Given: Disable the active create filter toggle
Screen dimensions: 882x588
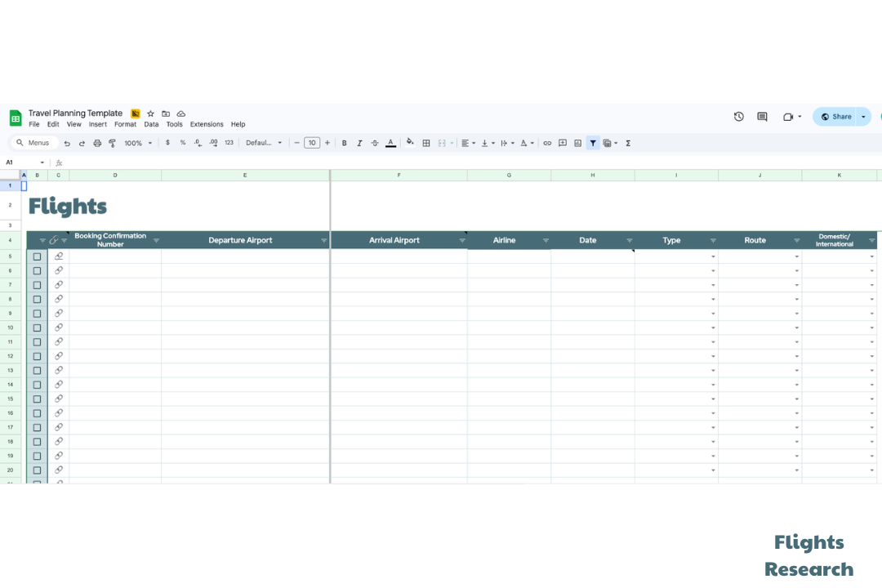Looking at the screenshot, I should 593,143.
